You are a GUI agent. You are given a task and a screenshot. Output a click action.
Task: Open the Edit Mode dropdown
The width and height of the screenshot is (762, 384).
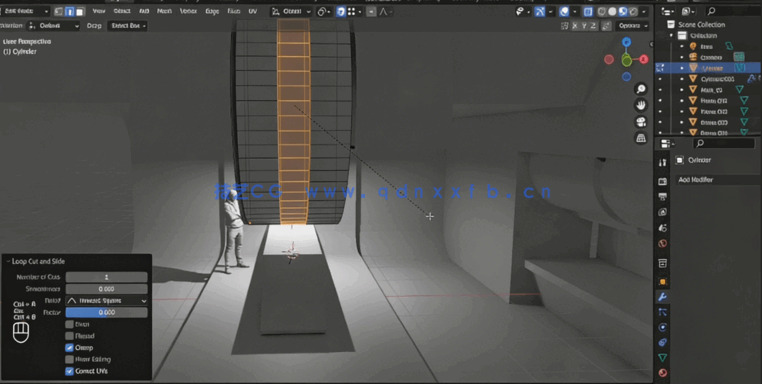click(25, 11)
